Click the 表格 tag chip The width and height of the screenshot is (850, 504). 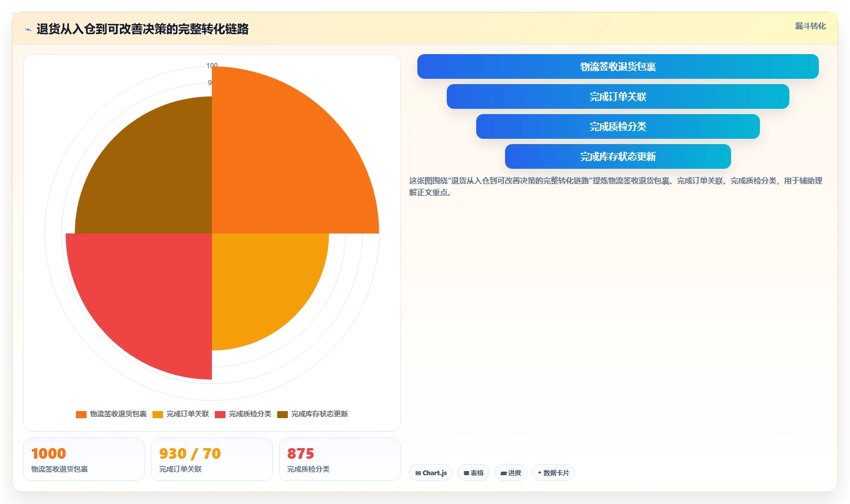473,473
